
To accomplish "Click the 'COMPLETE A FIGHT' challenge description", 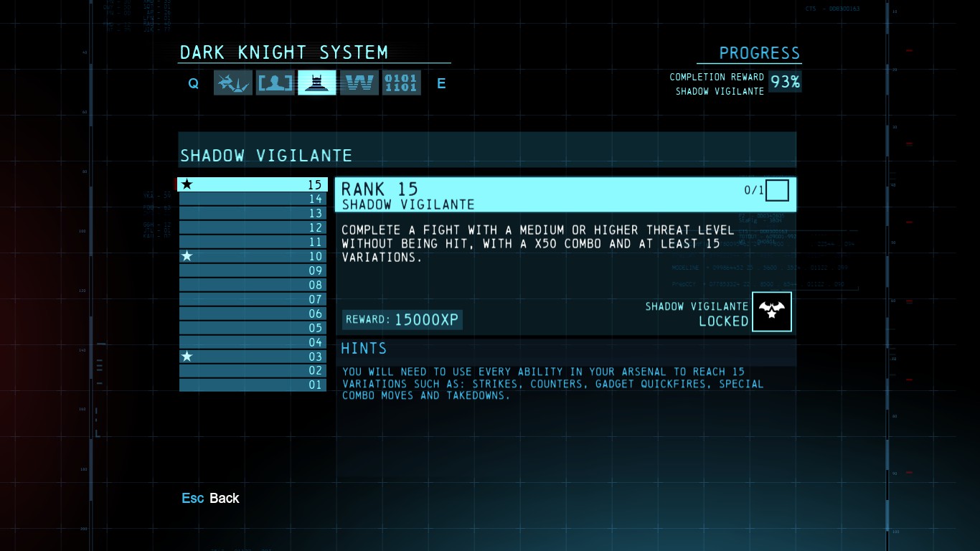I will [x=538, y=244].
